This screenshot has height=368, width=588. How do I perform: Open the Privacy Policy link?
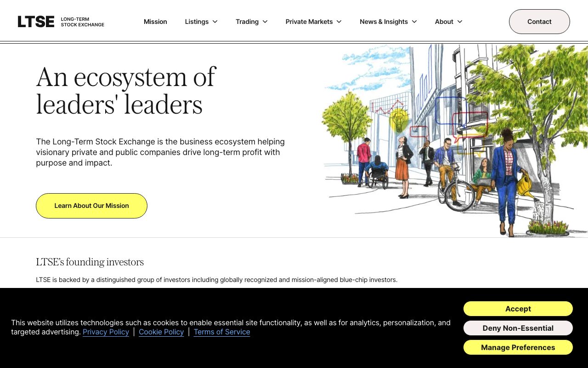pyautogui.click(x=106, y=332)
